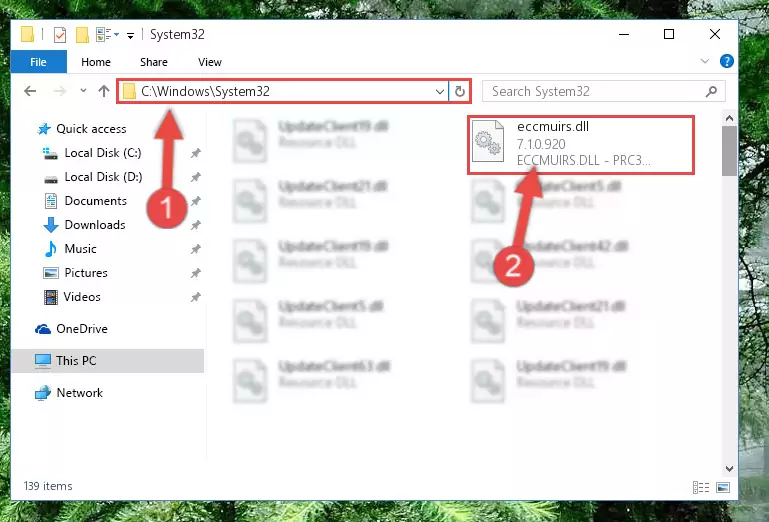769x522 pixels.
Task: Switch to Details view icon in status bar
Action: (x=700, y=487)
